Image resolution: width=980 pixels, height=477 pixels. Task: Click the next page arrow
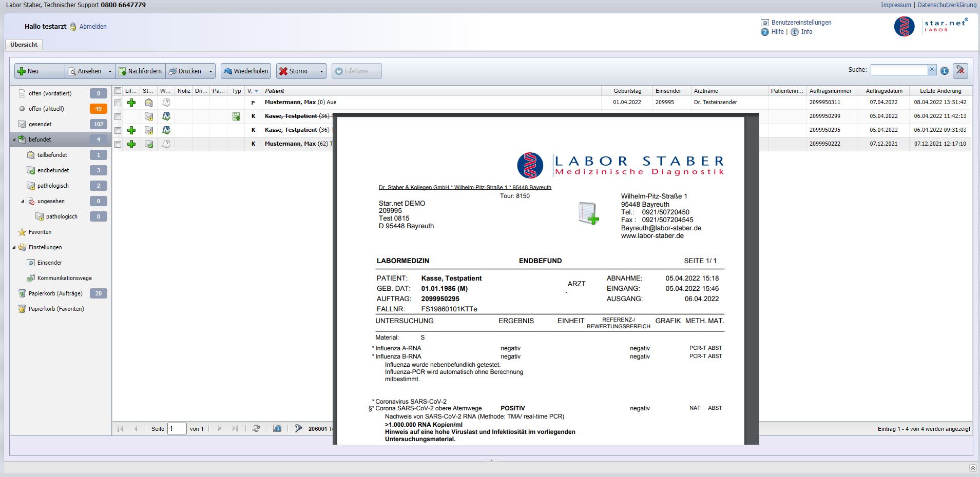click(220, 428)
